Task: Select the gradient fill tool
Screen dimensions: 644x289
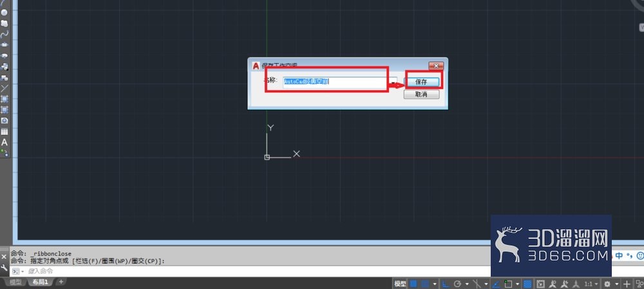Action: tap(5, 110)
